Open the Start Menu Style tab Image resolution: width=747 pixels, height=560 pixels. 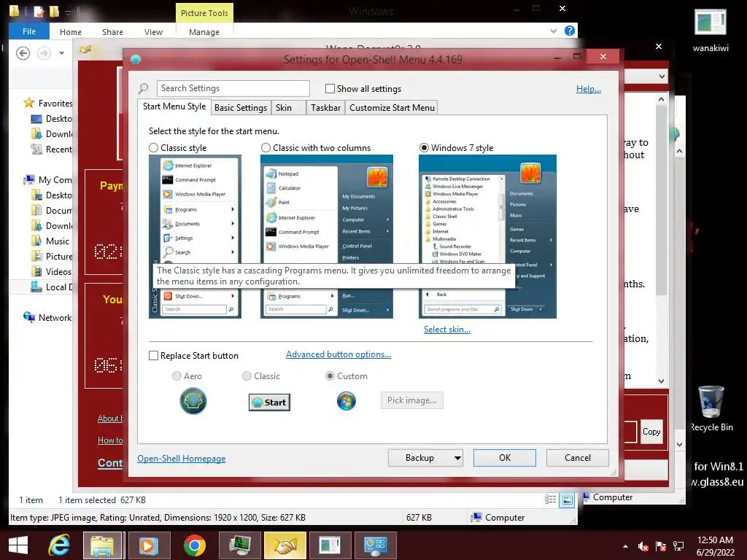coord(174,106)
